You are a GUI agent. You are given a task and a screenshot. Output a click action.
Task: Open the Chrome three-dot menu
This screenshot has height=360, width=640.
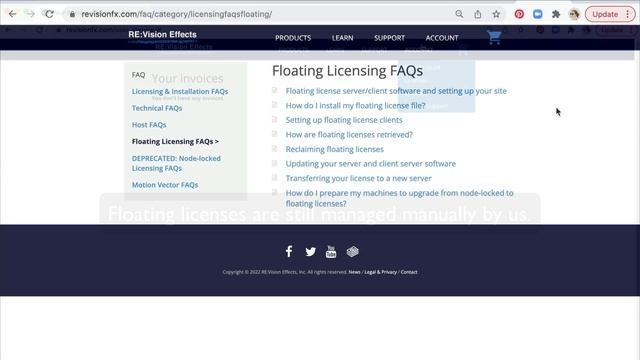tap(628, 14)
